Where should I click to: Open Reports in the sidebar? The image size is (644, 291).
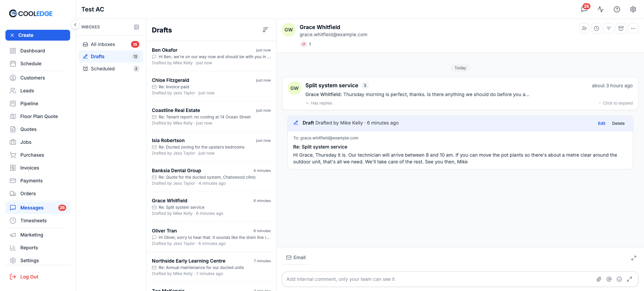[x=38, y=248]
